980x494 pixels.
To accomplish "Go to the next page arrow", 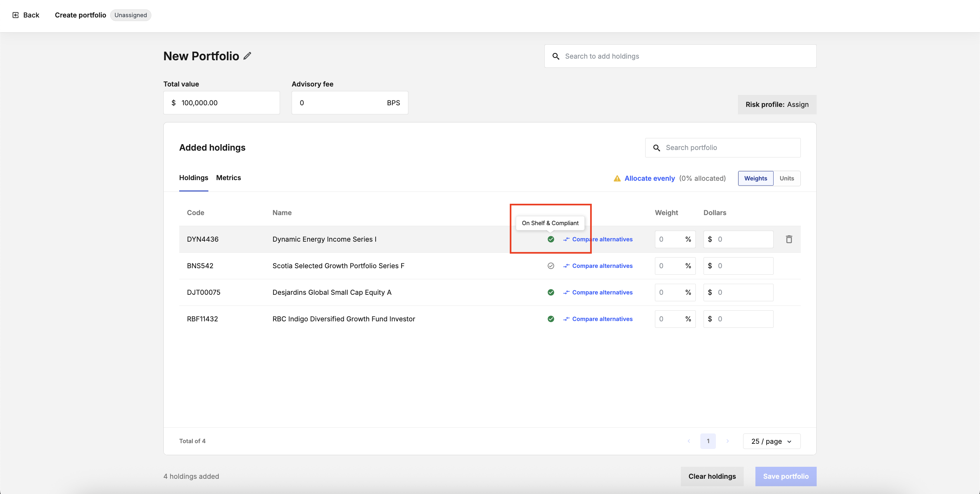I will tap(728, 441).
